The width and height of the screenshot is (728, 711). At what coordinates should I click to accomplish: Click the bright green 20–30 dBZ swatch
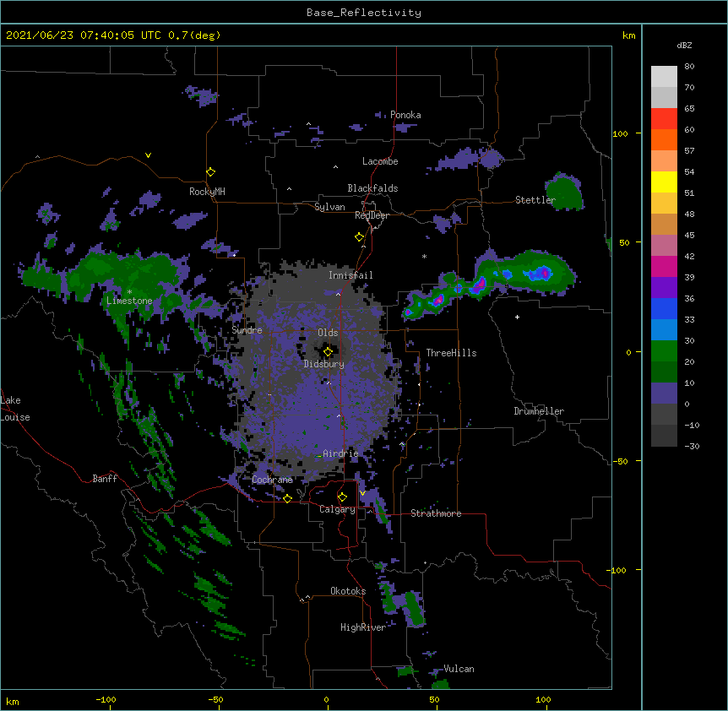[664, 351]
